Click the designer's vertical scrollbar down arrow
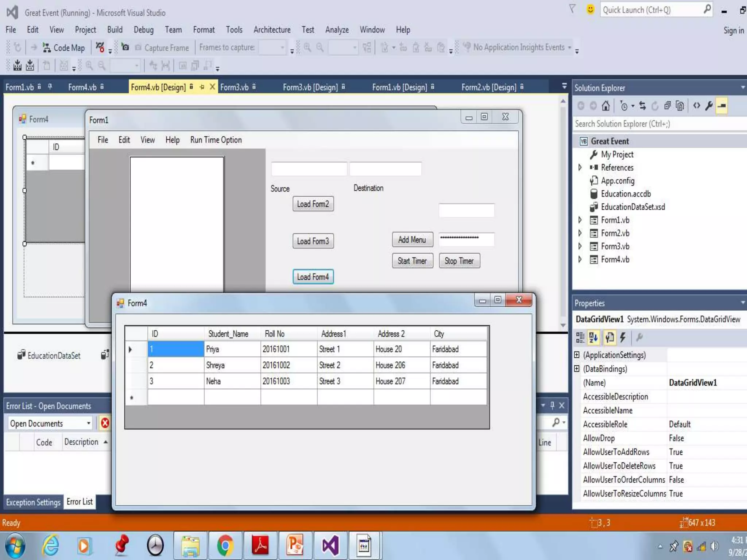 point(563,325)
